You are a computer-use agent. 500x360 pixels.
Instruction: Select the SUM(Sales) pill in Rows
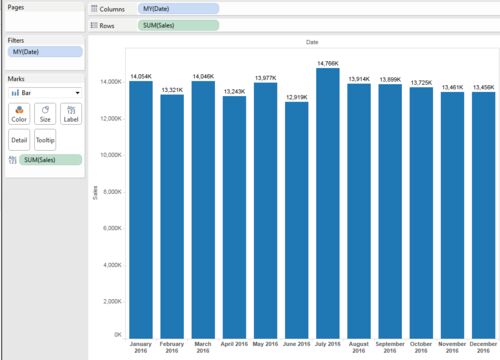(x=178, y=25)
